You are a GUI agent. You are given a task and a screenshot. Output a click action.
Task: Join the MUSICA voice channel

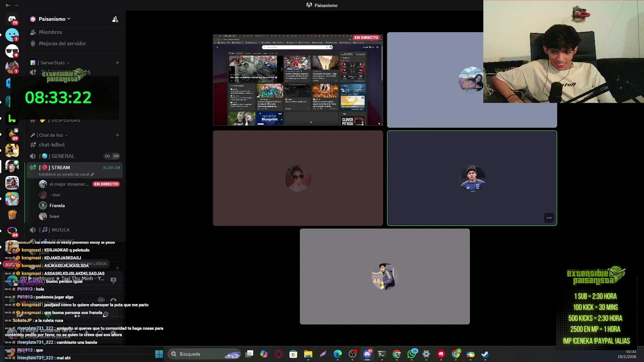(74, 230)
